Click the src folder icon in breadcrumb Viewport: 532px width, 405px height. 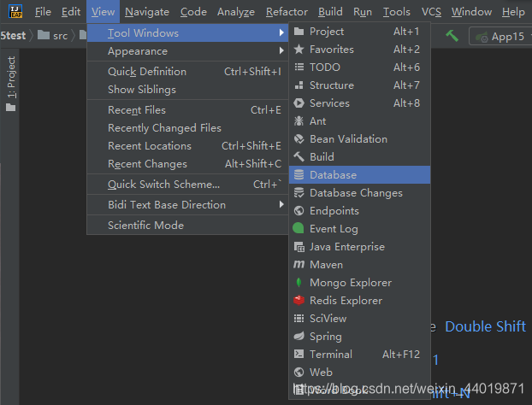tap(44, 35)
